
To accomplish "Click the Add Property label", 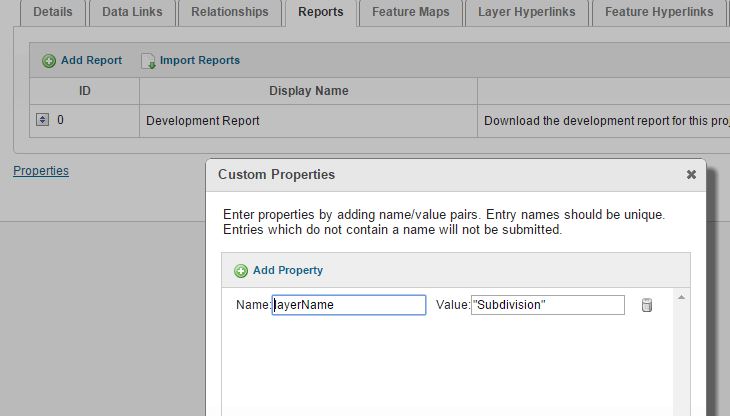I will click(x=288, y=270).
